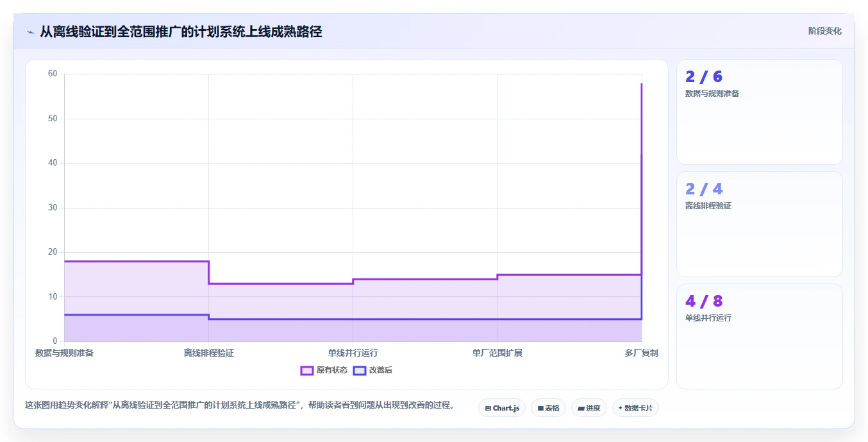Click the y-axis value 30
The width and height of the screenshot is (868, 442).
pos(53,208)
